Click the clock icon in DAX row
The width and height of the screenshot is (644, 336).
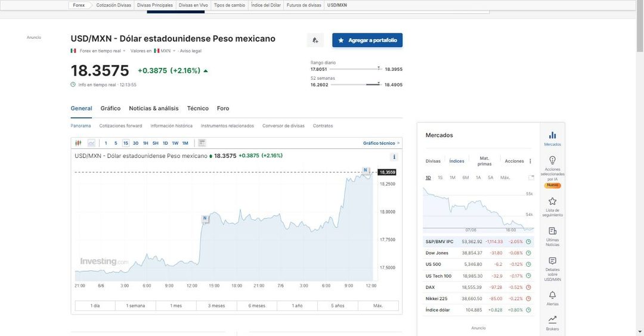click(x=528, y=287)
